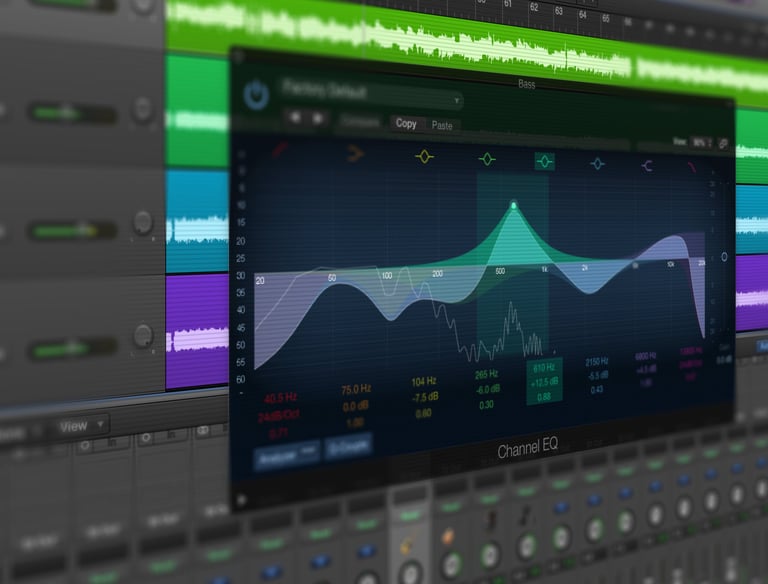
Task: Click the purple track's volume slider
Action: pyautogui.click(x=72, y=348)
